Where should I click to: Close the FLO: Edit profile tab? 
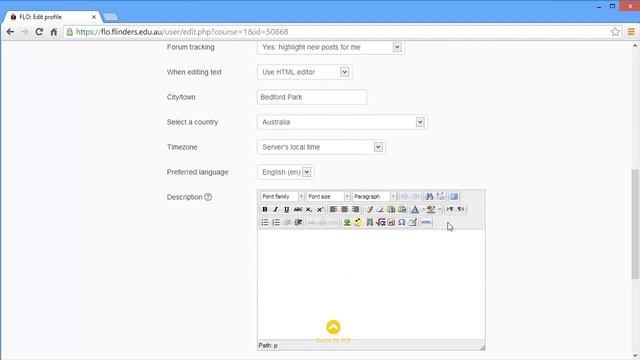tap(94, 17)
